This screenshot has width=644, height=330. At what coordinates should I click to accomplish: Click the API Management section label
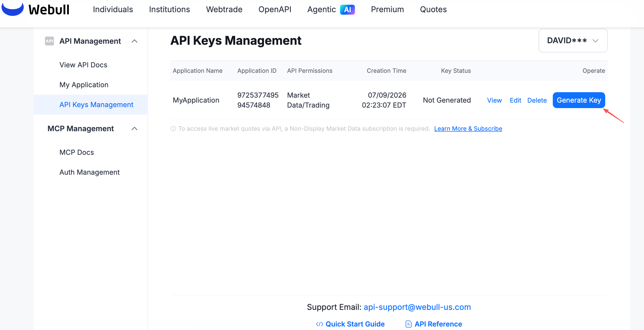[90, 41]
